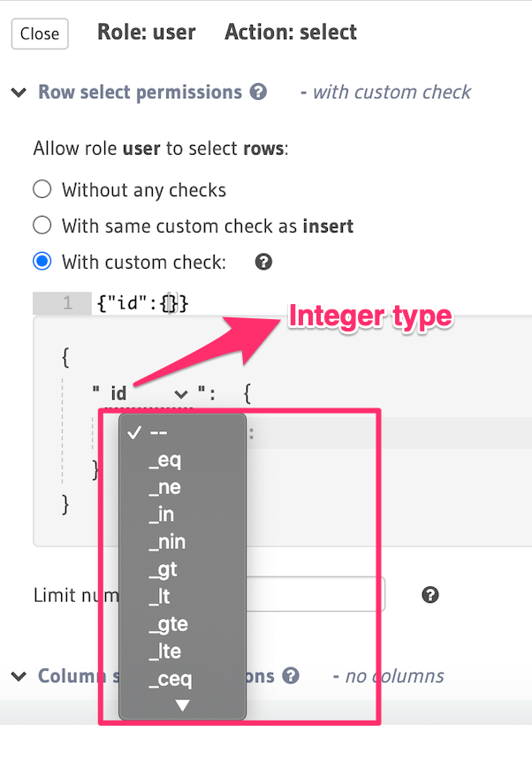Expand the Column select permissions section
Viewport: 532px width, 762px height.
(19, 676)
